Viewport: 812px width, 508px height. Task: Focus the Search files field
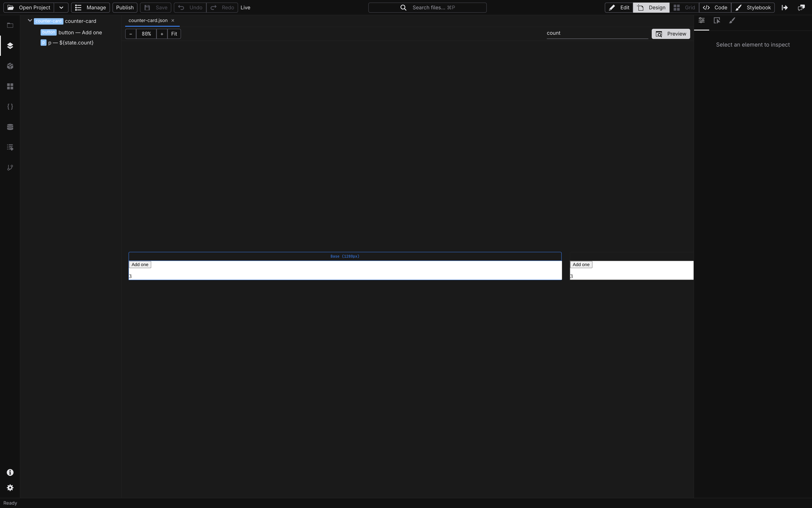coord(428,7)
